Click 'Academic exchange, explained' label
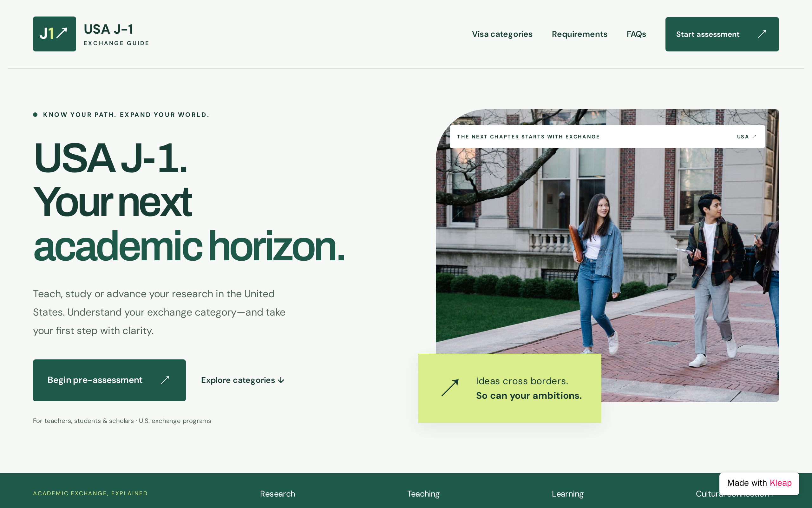This screenshot has width=812, height=508. point(90,493)
